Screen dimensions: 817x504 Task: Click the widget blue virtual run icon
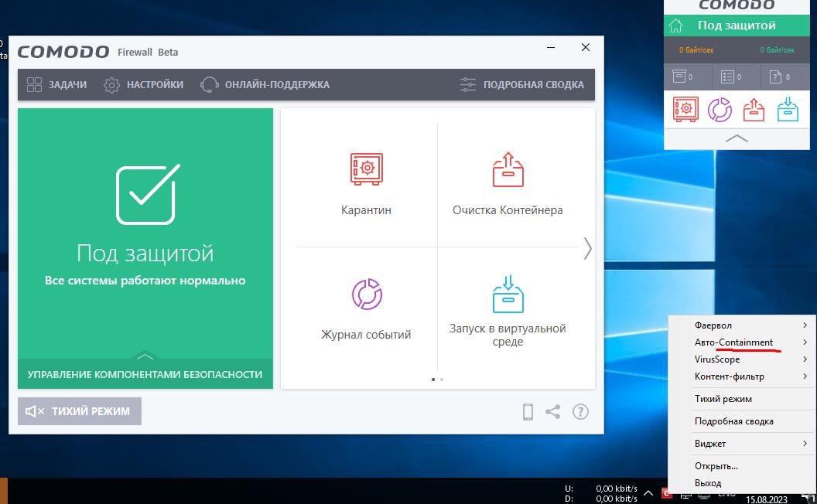click(788, 109)
